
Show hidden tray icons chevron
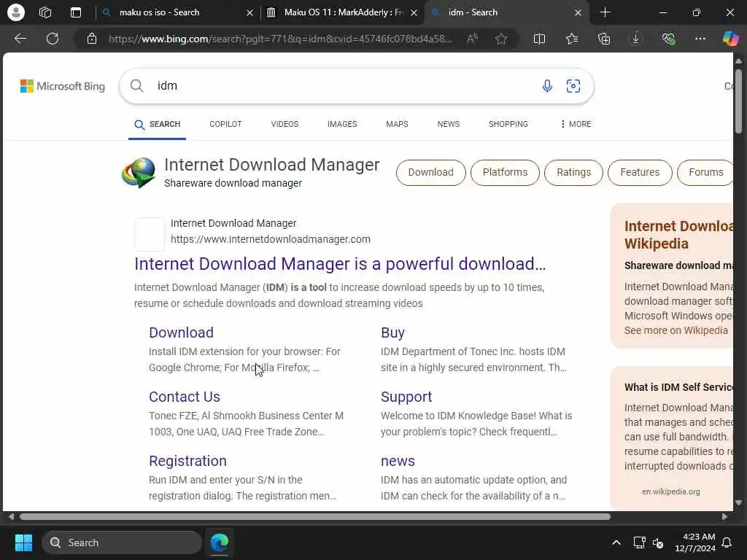[x=616, y=542]
